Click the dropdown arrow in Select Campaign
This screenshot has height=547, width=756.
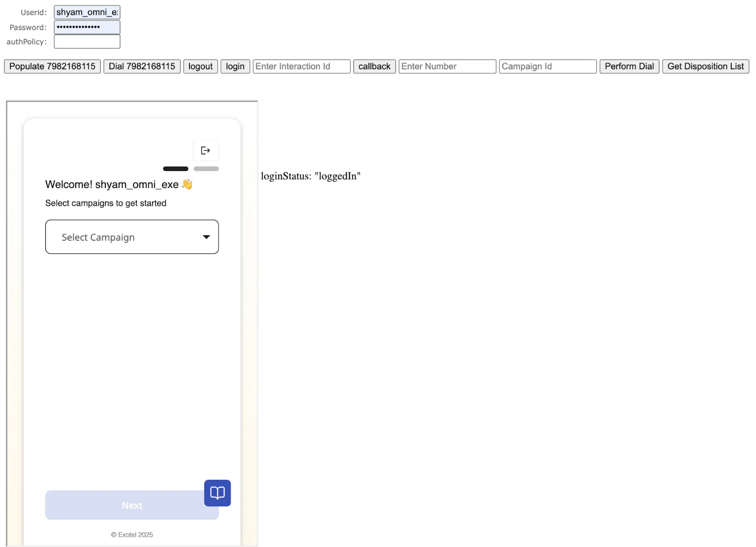(x=207, y=237)
